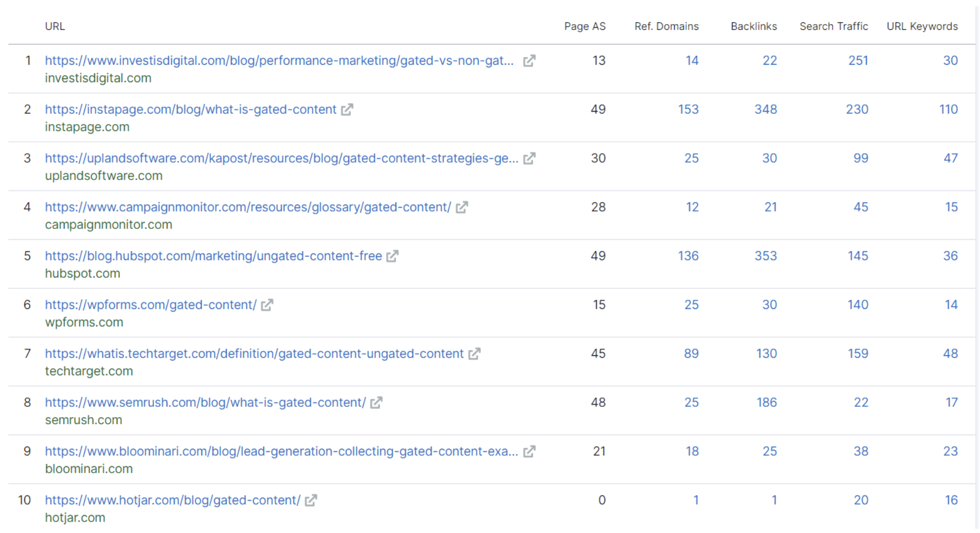Open the instapage what-is-gated-content URL link
Screen dimensions: 980x533
[x=190, y=109]
